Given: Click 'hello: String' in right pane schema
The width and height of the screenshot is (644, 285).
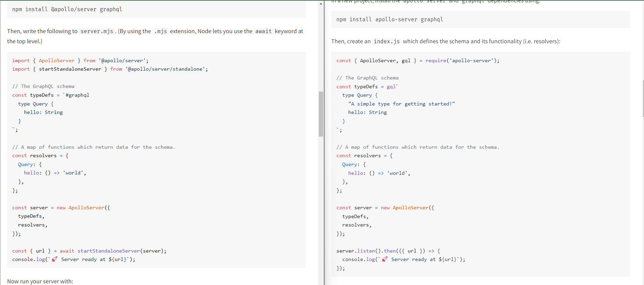Looking at the screenshot, I should pyautogui.click(x=367, y=112).
